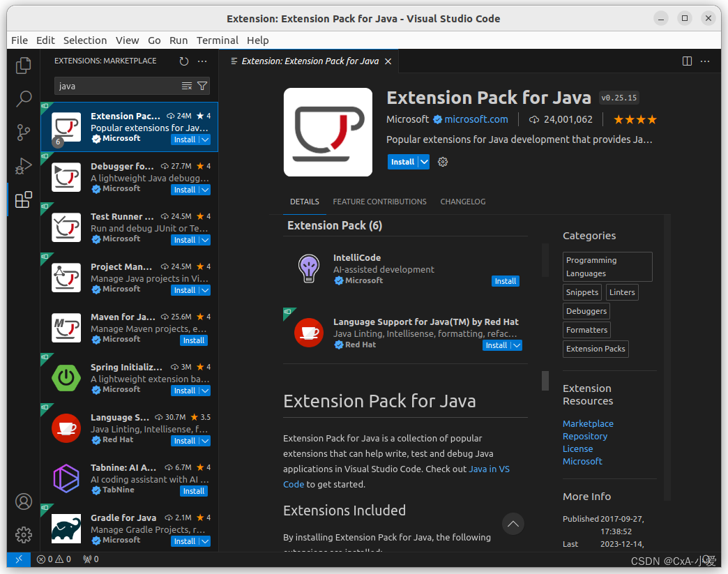Expand install dropdown for Project Manager
This screenshot has height=574, width=728.
(205, 290)
